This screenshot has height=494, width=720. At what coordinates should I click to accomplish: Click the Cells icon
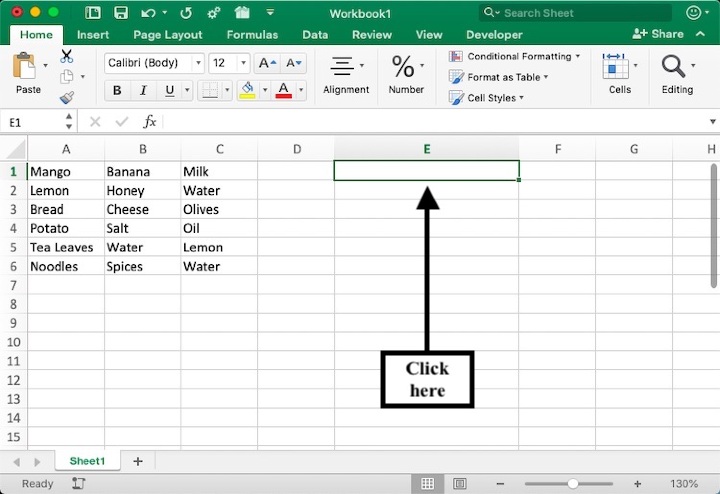coord(615,66)
